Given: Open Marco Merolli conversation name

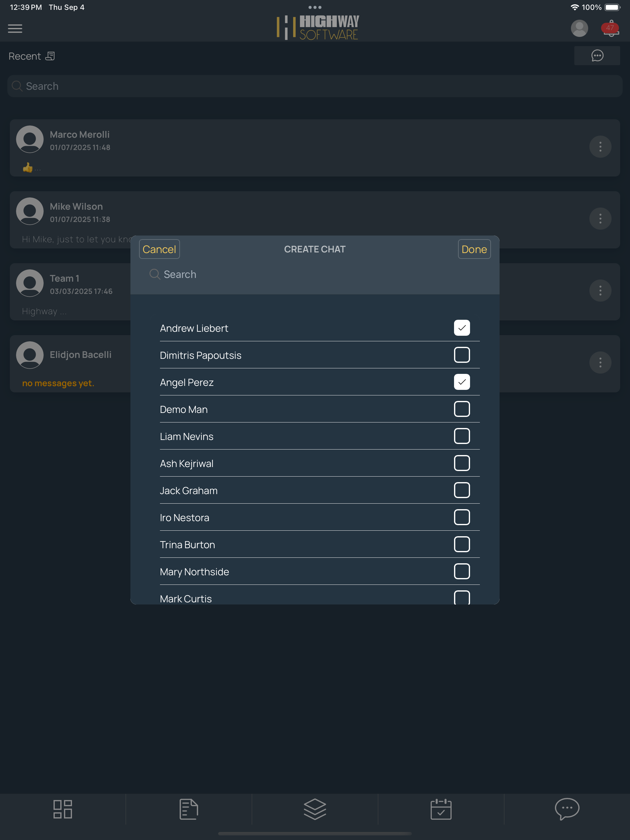Looking at the screenshot, I should [80, 135].
